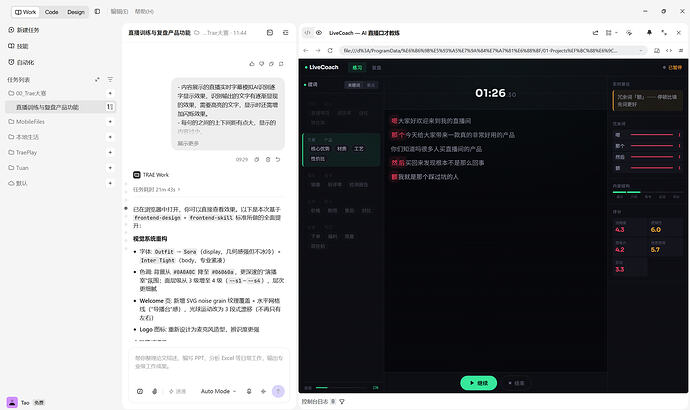
Task: Expand the 00_Trae大赛 folder
Action: (x=27, y=93)
